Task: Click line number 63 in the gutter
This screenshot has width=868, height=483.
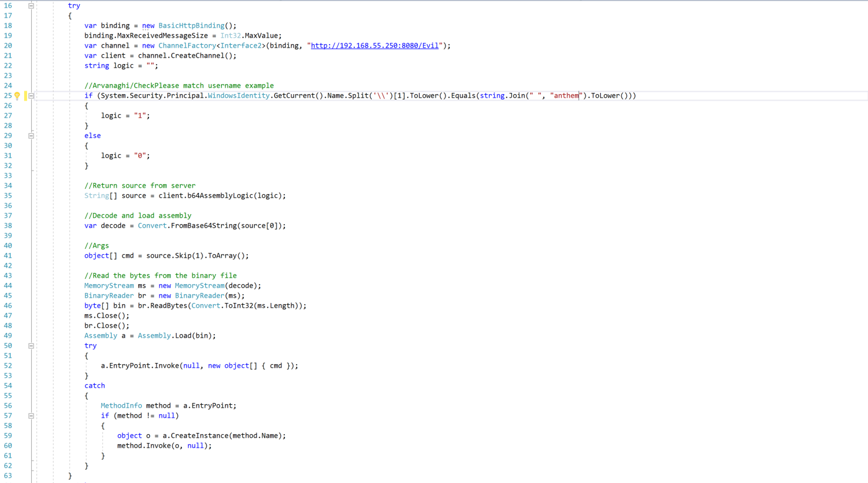Action: 8,476
